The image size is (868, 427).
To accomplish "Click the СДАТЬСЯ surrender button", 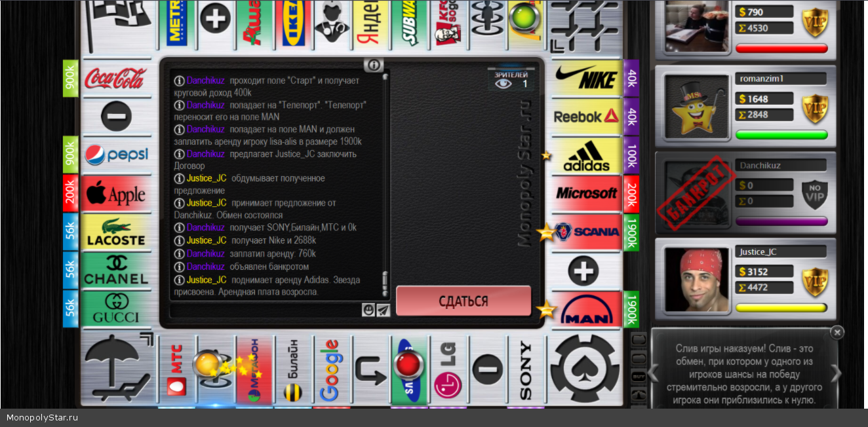I will pyautogui.click(x=464, y=301).
